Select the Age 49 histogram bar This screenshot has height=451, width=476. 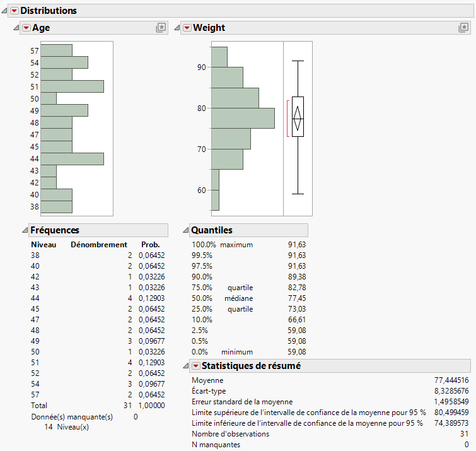coord(64,110)
